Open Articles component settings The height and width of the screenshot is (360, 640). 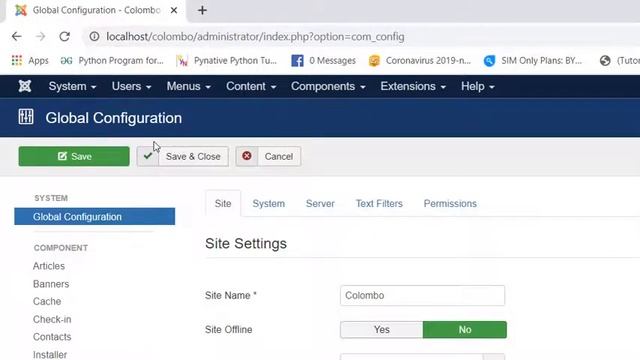pyautogui.click(x=49, y=266)
